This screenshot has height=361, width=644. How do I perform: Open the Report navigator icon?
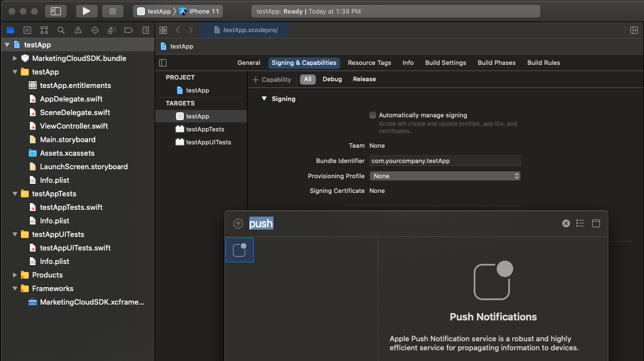(146, 30)
